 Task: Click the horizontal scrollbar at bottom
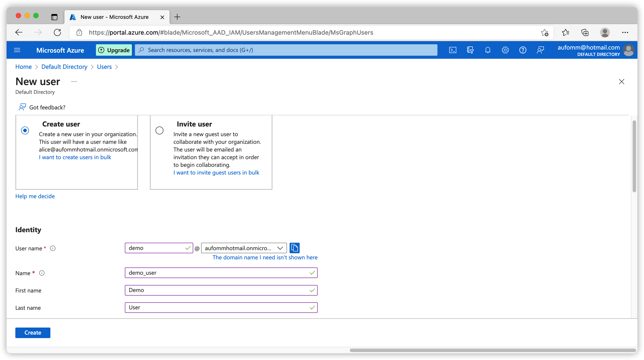(x=492, y=350)
